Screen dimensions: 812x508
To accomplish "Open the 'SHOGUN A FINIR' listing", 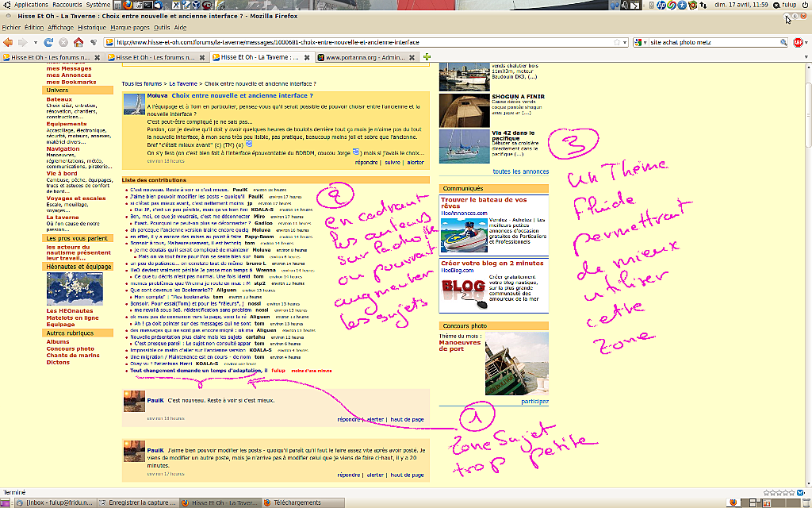I will [518, 96].
